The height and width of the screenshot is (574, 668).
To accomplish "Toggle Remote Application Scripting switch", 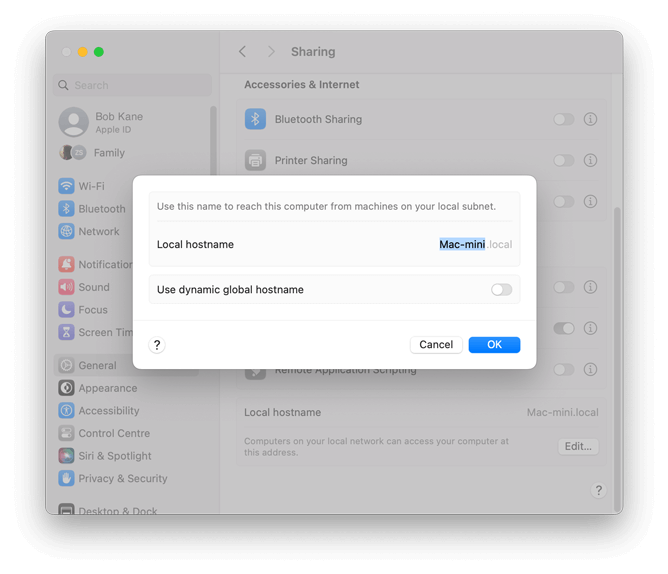I will point(564,369).
